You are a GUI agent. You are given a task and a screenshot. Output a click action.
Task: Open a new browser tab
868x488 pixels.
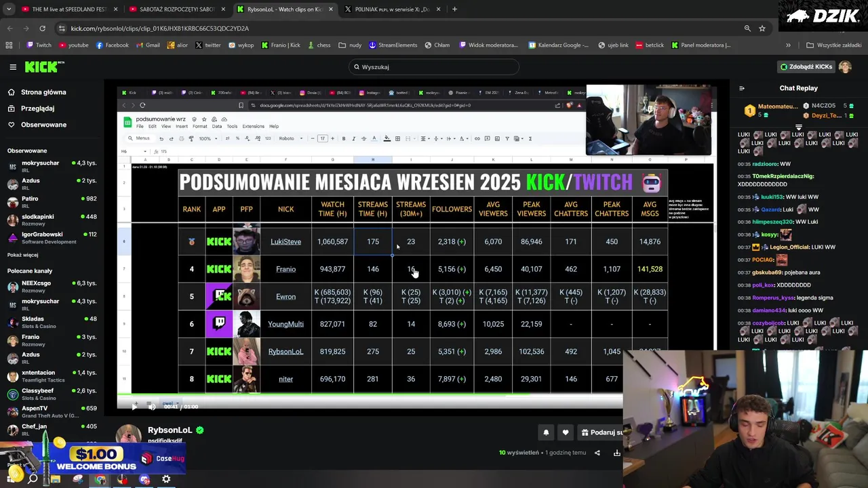(454, 9)
